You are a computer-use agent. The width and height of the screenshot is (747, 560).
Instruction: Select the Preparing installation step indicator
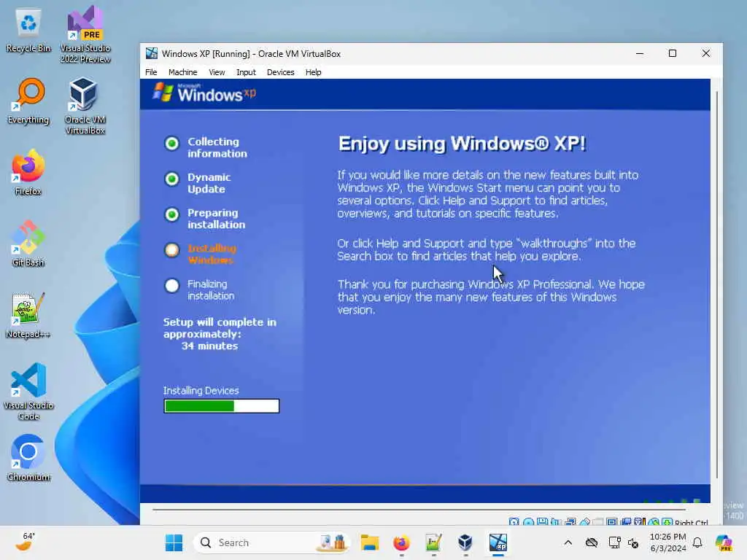click(172, 214)
